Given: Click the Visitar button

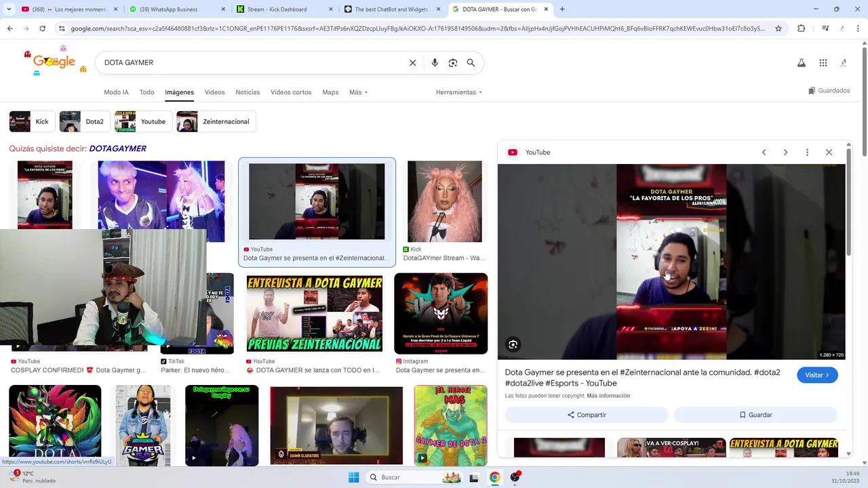Looking at the screenshot, I should (817, 375).
